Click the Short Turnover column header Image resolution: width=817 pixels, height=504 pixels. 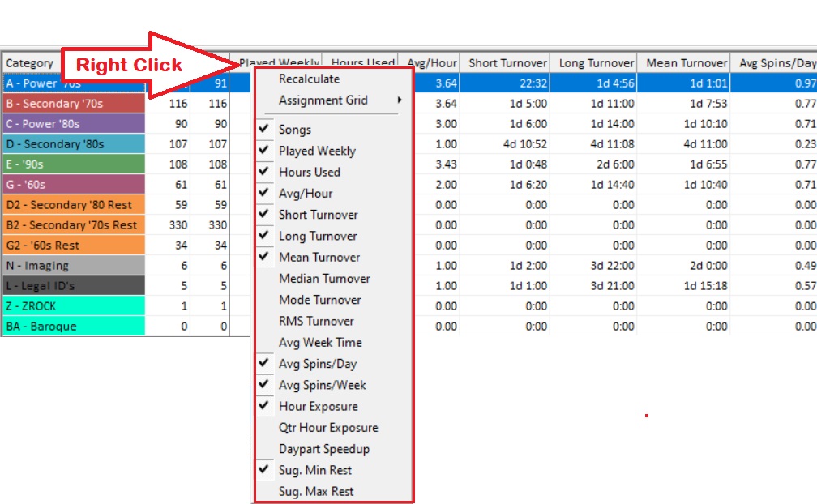[x=507, y=63]
